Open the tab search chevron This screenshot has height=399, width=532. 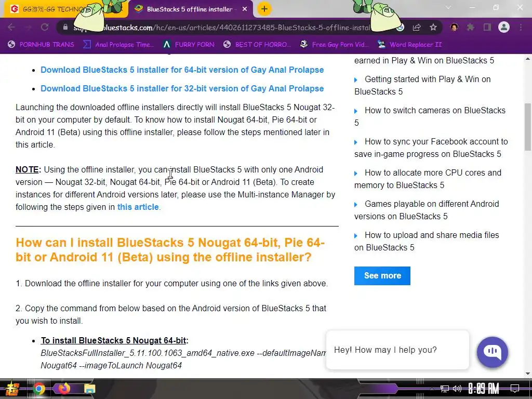[x=448, y=7]
